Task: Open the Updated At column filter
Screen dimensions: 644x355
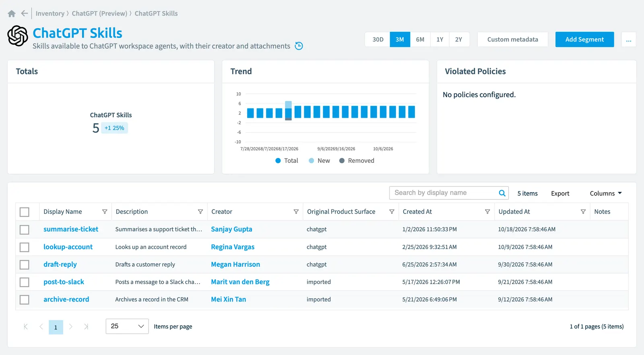Action: (583, 212)
